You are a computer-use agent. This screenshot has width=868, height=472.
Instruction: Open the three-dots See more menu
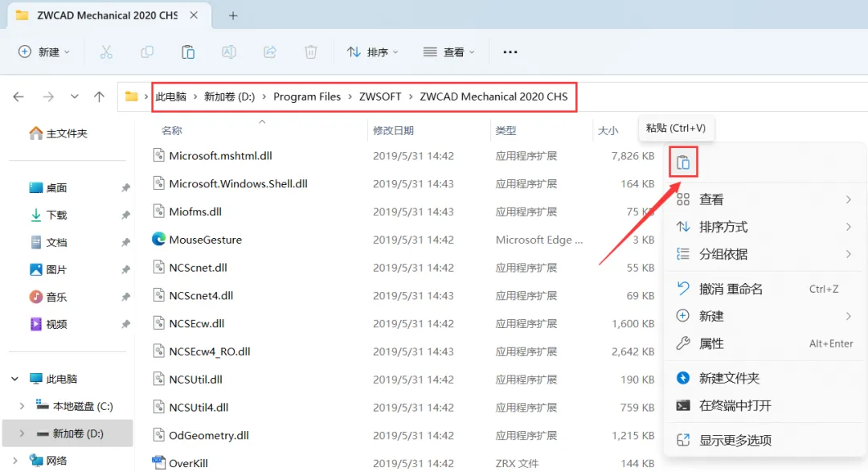coord(510,52)
